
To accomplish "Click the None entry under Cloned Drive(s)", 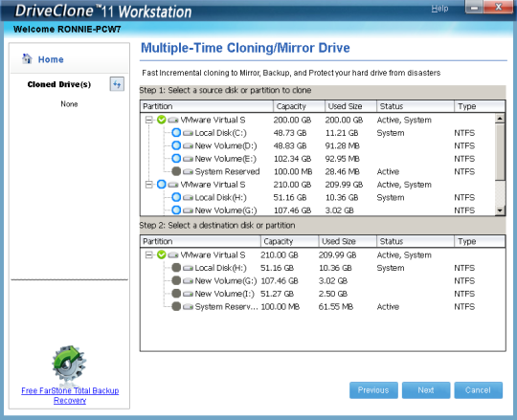I will [69, 104].
